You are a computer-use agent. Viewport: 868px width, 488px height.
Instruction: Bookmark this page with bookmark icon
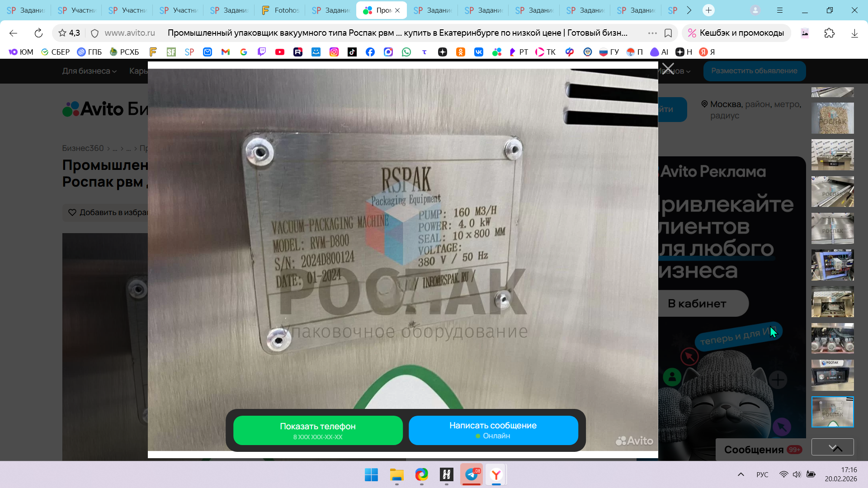(668, 33)
